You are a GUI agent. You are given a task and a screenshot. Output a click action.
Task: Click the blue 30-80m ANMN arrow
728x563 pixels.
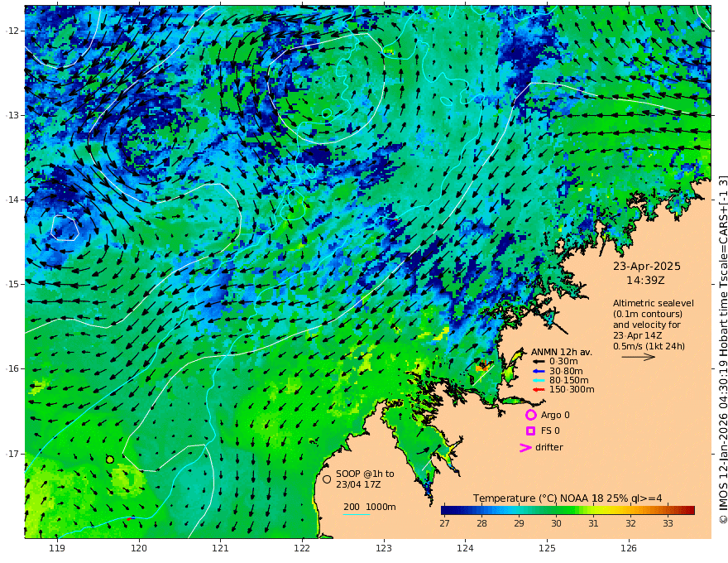point(538,371)
